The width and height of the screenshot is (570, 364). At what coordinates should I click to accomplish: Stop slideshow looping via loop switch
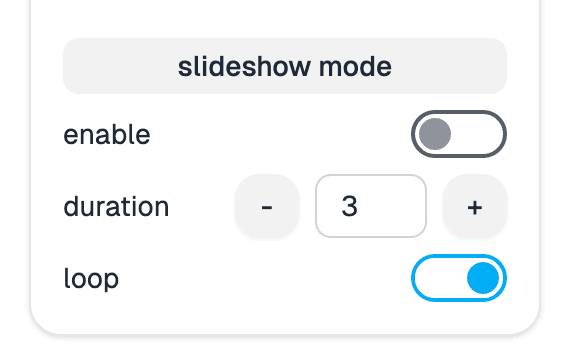(459, 278)
